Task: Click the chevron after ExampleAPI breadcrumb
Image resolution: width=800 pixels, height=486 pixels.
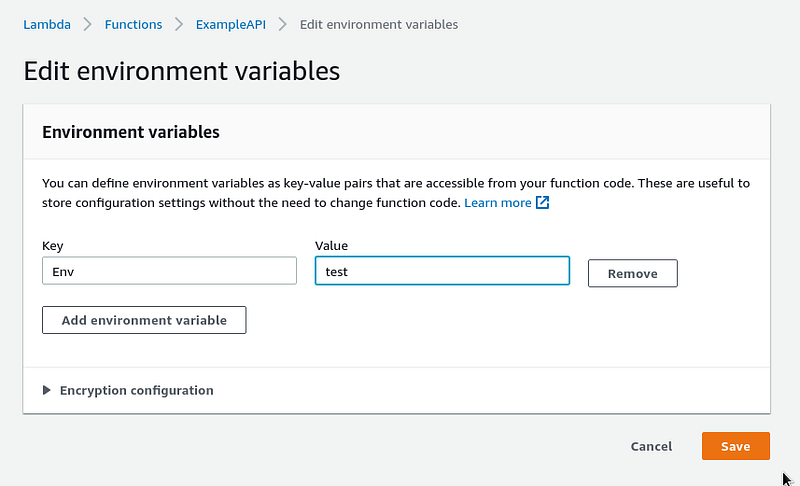Action: [283, 24]
